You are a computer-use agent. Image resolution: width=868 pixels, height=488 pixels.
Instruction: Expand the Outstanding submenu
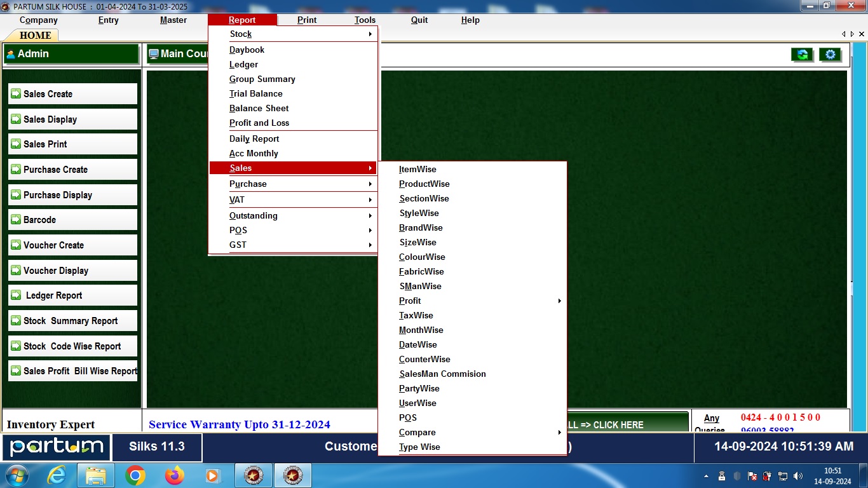coord(370,215)
